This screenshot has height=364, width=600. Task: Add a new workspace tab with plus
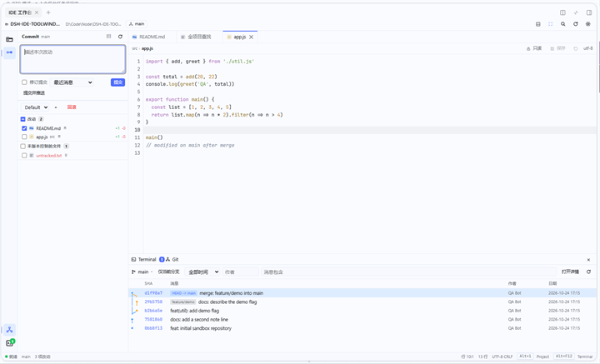pos(48,12)
